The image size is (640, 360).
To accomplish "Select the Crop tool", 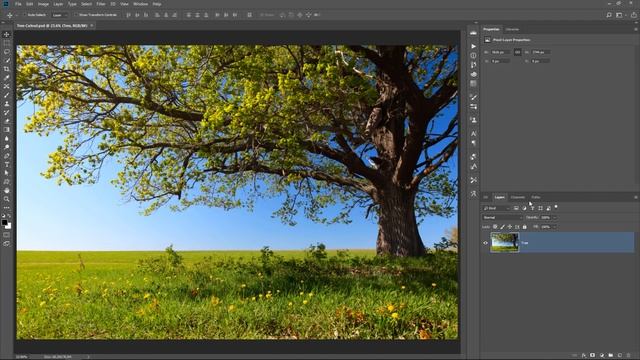I will (x=7, y=69).
